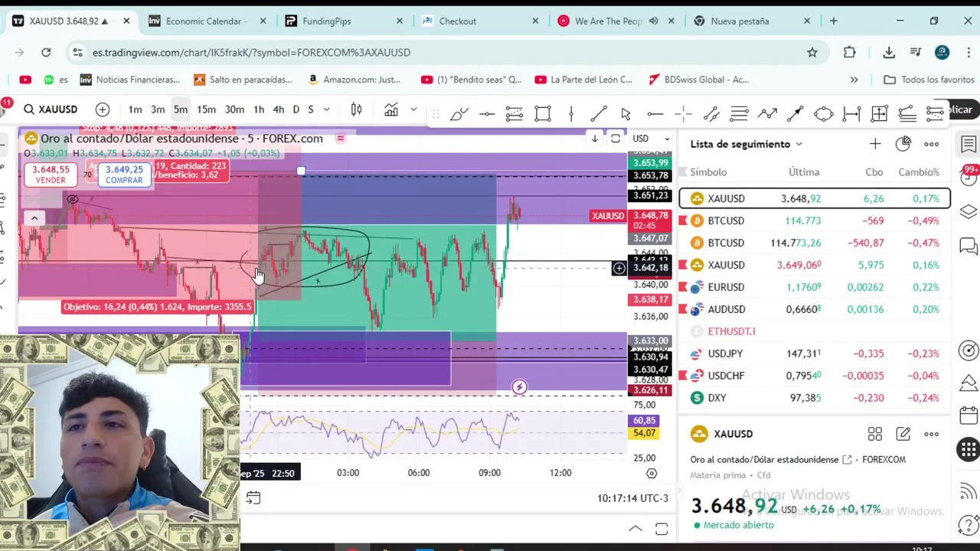This screenshot has width=980, height=551.
Task: Select the price range measuring tool
Action: [851, 114]
